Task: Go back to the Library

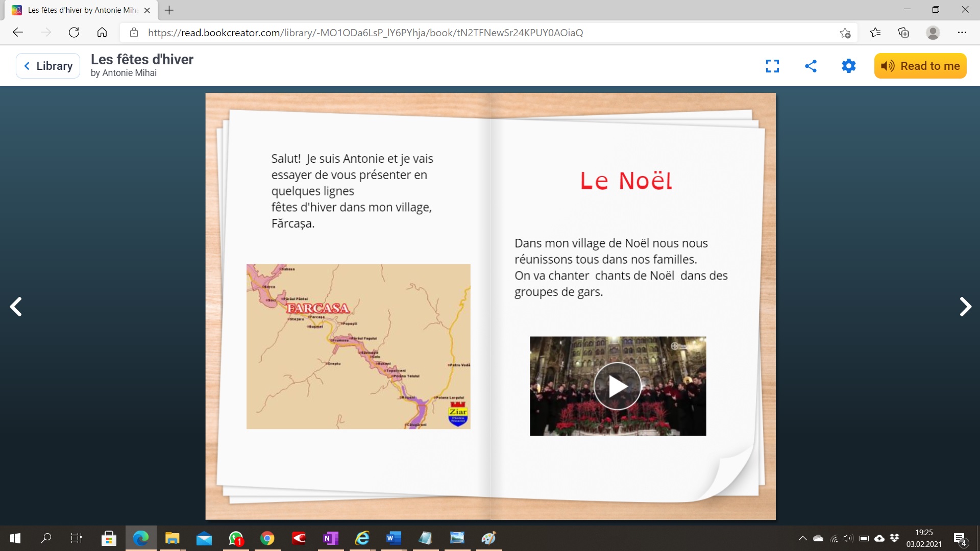Action: pos(48,66)
